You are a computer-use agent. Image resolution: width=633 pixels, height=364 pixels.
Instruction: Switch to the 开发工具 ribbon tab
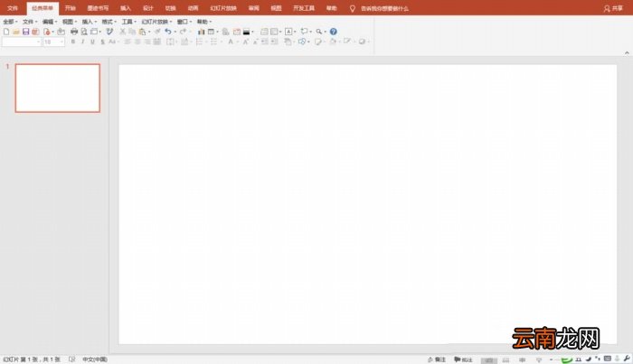(304, 8)
